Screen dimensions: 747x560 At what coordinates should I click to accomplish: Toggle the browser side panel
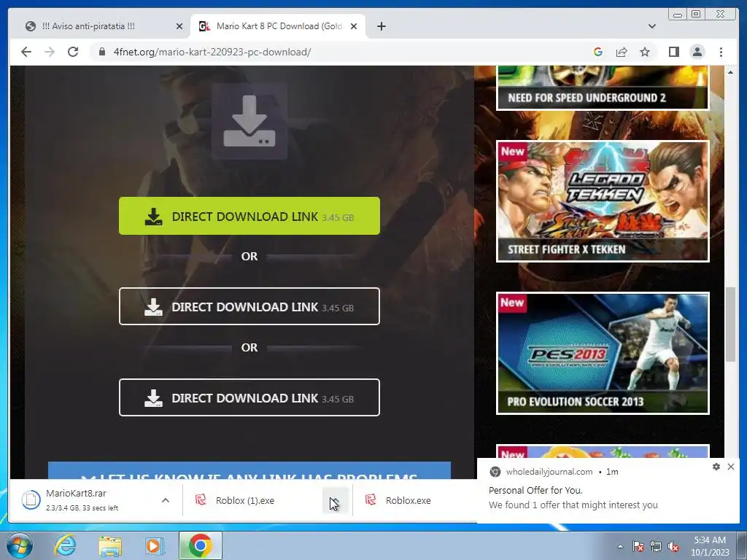point(673,52)
